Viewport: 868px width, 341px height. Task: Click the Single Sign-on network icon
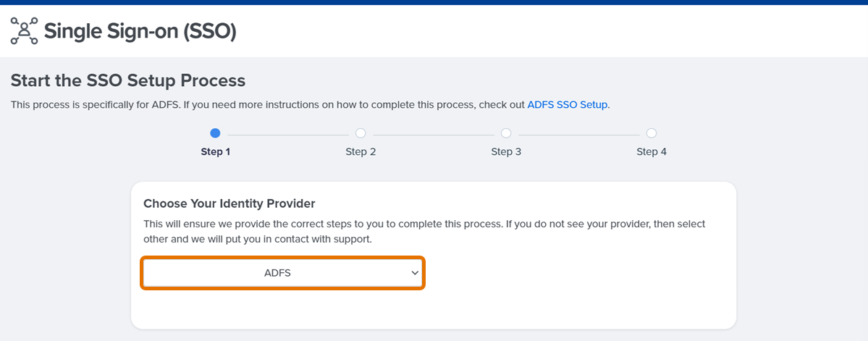pyautogui.click(x=25, y=30)
